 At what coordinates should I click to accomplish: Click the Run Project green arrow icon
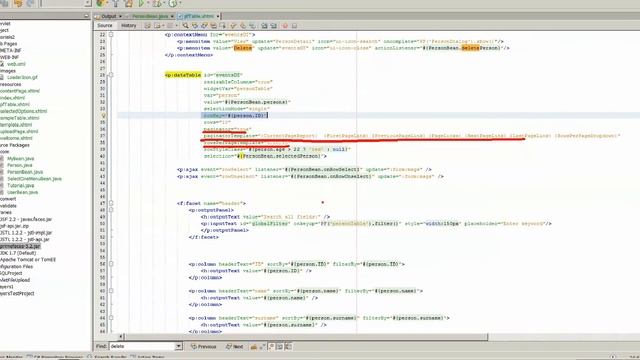[x=141, y=3]
